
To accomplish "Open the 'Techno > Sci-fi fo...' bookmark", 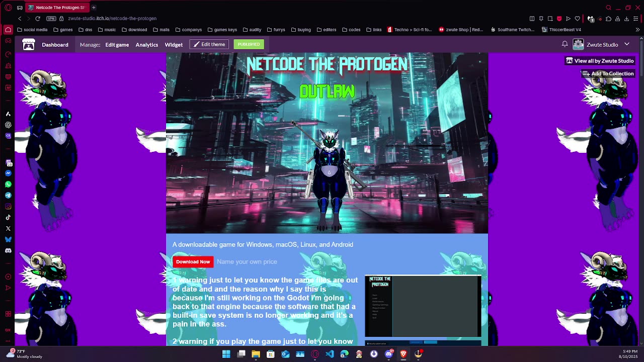I will (410, 30).
